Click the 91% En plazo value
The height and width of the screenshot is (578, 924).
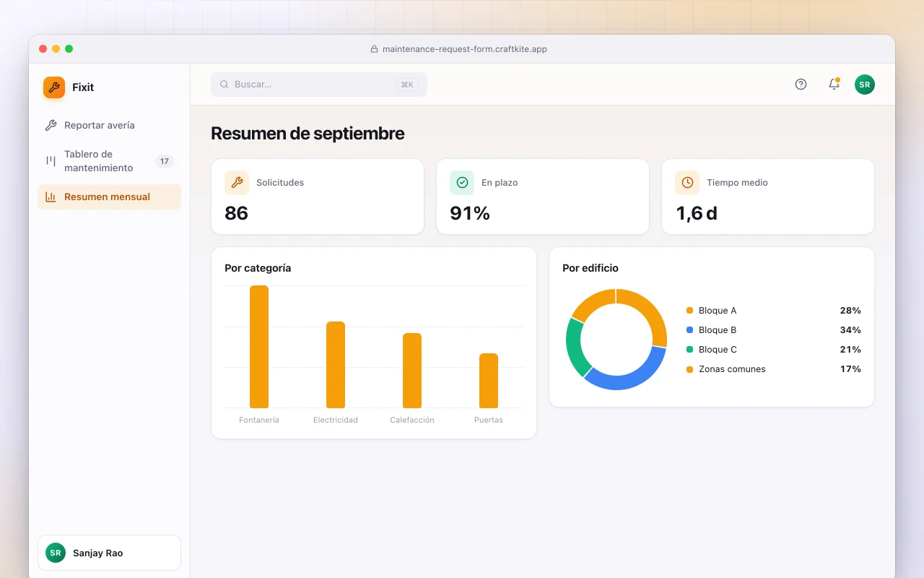click(470, 213)
